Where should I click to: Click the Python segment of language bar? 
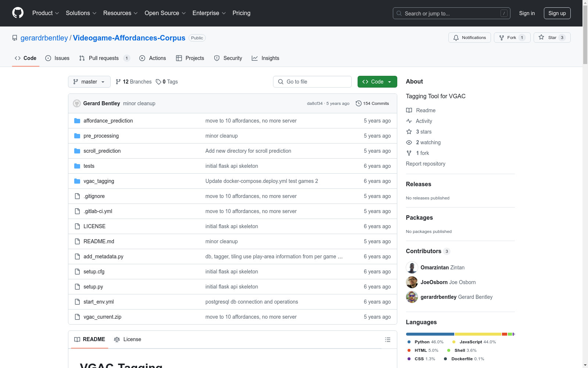(x=430, y=334)
